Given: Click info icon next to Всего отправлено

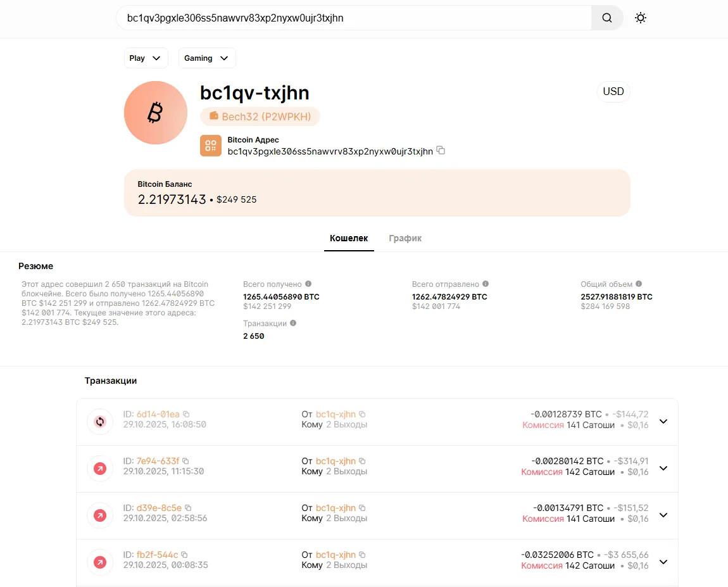Looking at the screenshot, I should (x=486, y=284).
